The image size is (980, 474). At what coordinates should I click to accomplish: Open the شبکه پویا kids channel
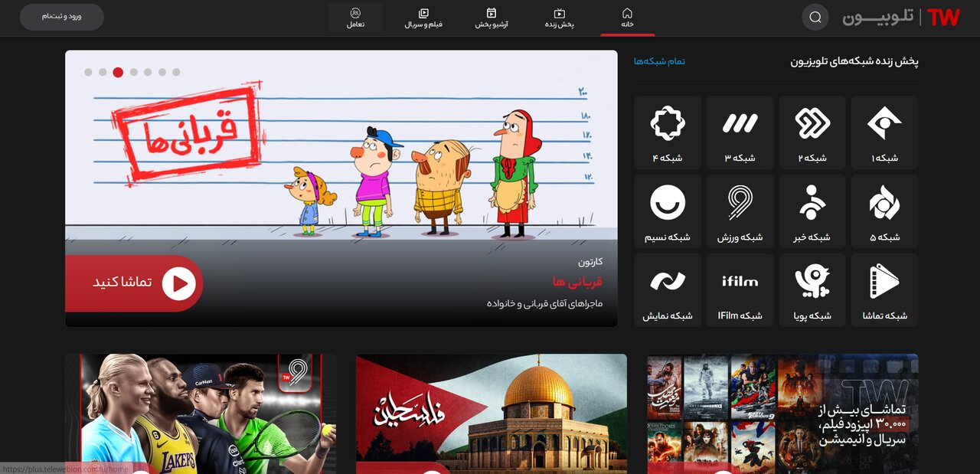(x=812, y=290)
